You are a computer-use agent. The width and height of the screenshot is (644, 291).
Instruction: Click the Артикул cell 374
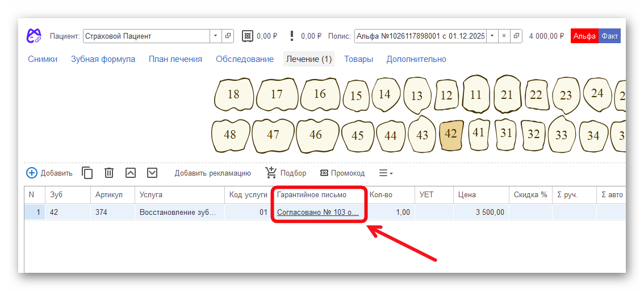(x=112, y=213)
